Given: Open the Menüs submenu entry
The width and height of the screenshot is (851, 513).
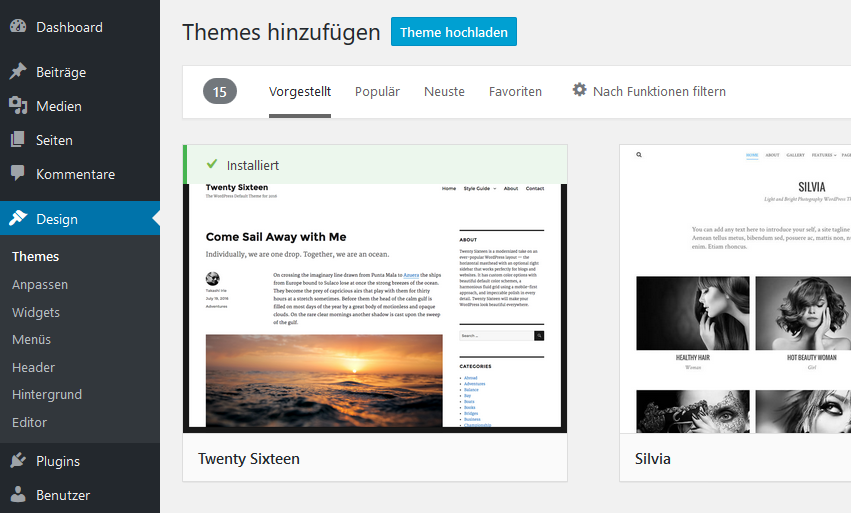Looking at the screenshot, I should [x=31, y=340].
